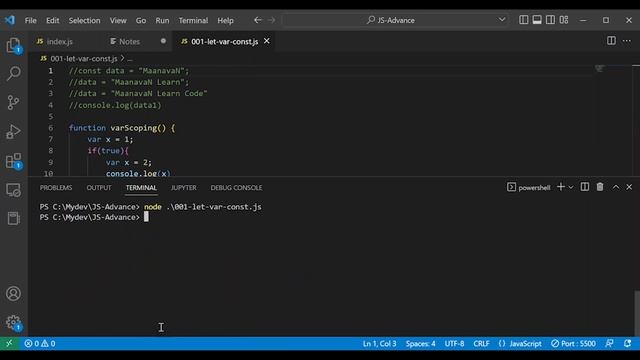Image resolution: width=640 pixels, height=360 pixels.
Task: Open command center dropdown chevron
Action: [x=502, y=20]
